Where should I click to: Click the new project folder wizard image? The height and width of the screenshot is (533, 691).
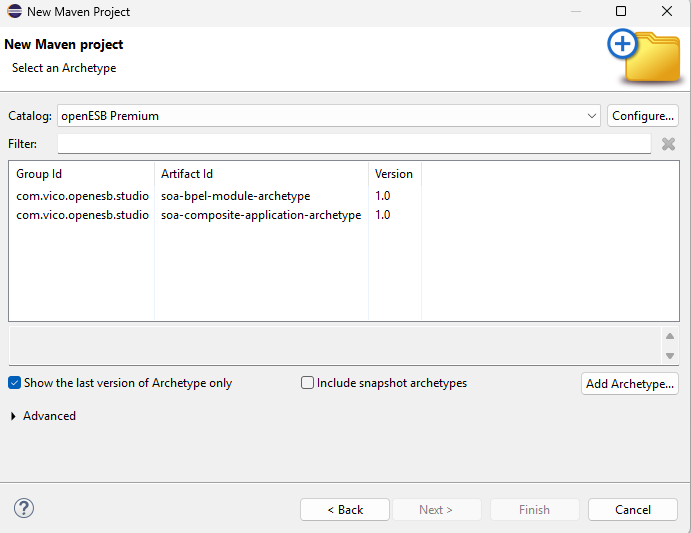pos(646,57)
